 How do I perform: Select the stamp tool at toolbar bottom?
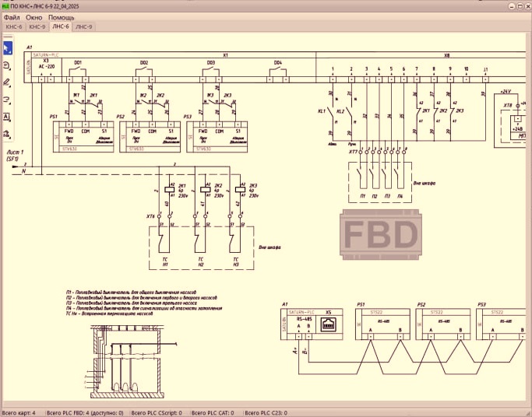[7, 134]
